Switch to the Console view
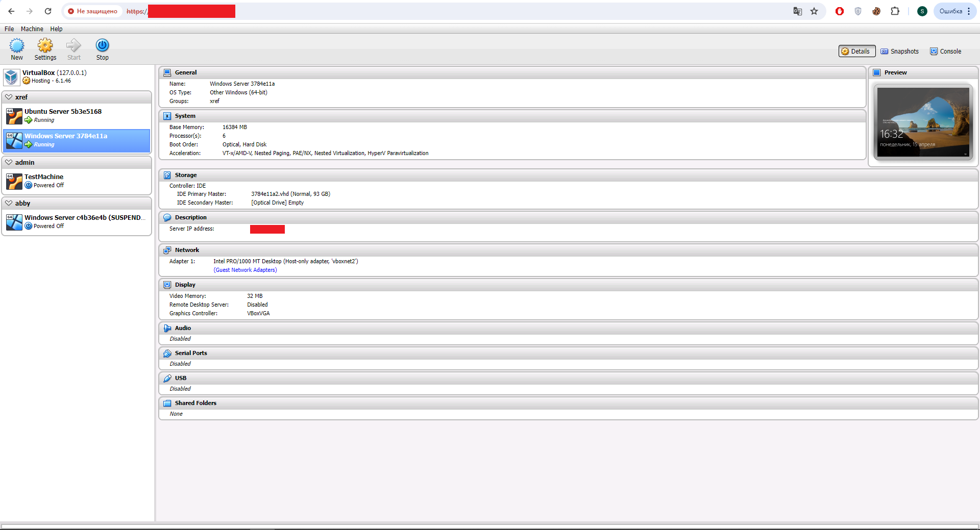The height and width of the screenshot is (530, 980). click(x=945, y=51)
